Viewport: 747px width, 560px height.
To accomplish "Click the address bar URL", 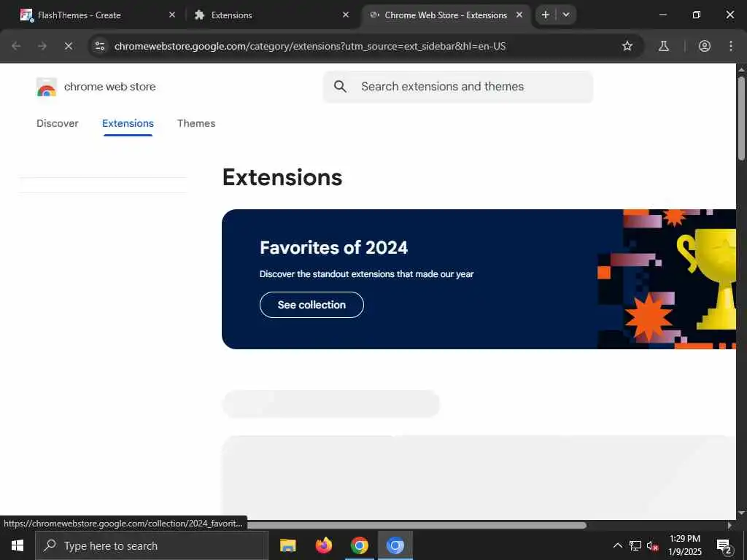I will pyautogui.click(x=309, y=46).
